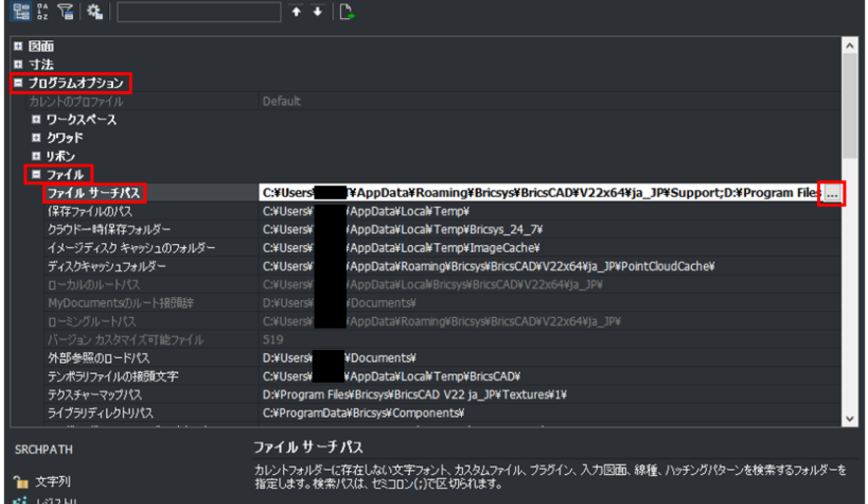The image size is (868, 504).
Task: Select the クラウド一時保存フォルダー setting
Action: point(109,230)
